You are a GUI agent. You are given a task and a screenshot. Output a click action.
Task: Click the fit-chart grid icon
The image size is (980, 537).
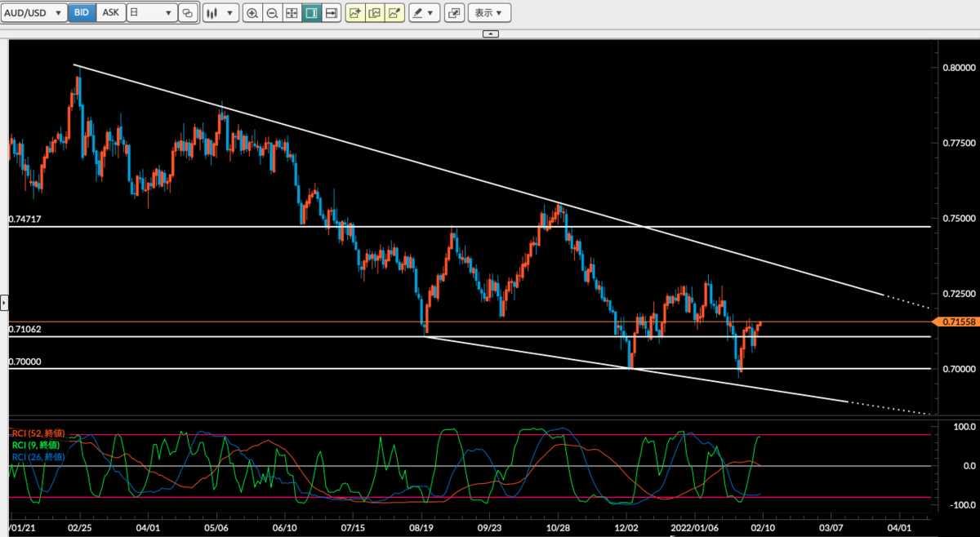[x=292, y=12]
